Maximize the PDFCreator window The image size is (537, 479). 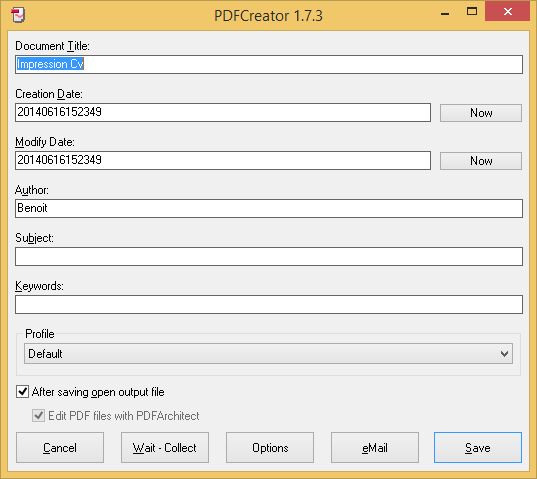472,11
